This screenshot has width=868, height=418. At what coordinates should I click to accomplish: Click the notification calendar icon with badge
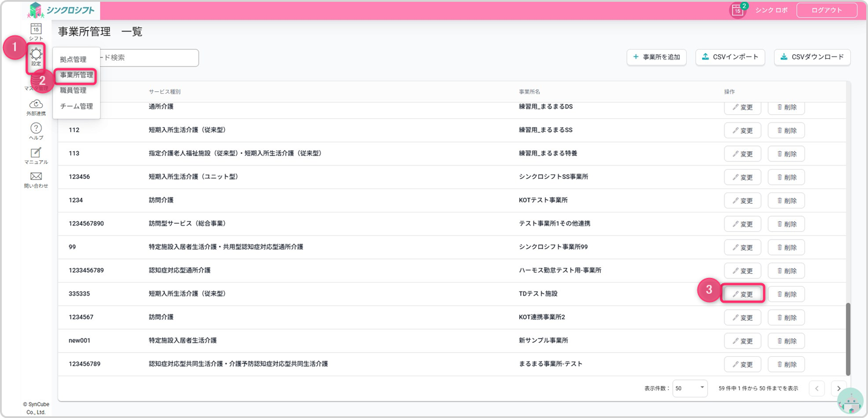tap(737, 10)
